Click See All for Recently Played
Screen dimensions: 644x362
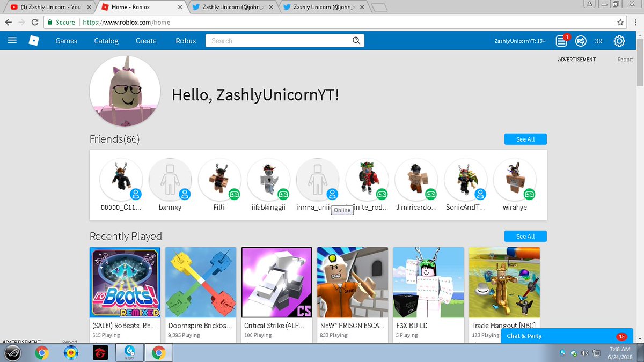[x=525, y=236]
